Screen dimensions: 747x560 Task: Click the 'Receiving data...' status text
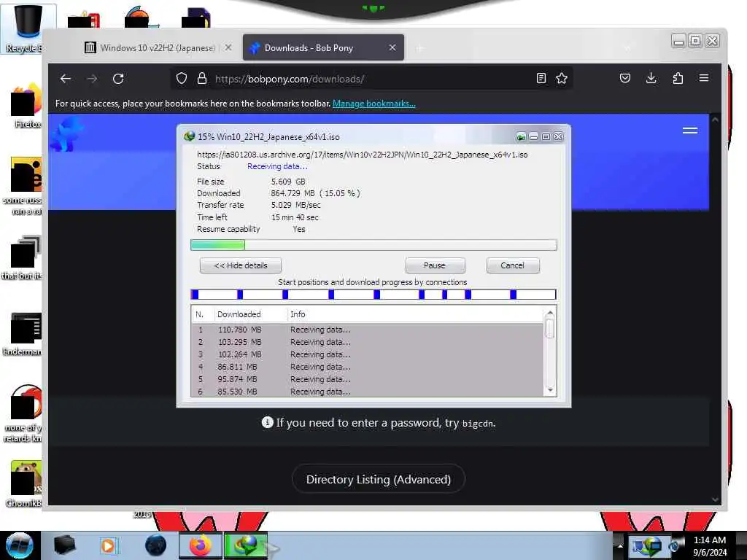[x=277, y=166]
